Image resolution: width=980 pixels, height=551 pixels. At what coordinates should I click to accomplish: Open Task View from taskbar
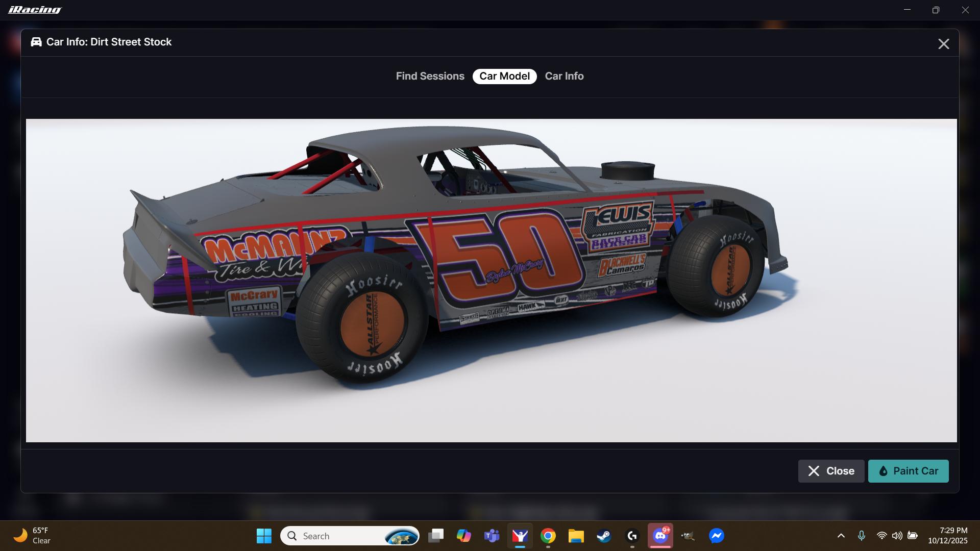tap(436, 536)
